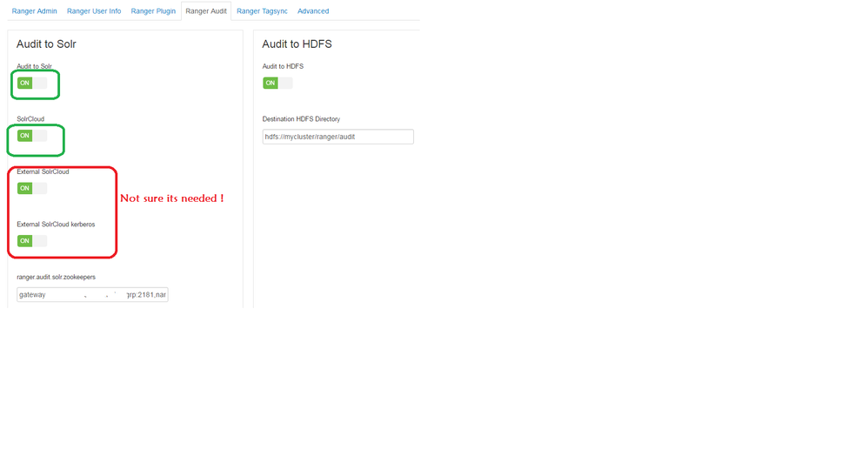
Task: Open the Advanced tab
Action: point(313,11)
